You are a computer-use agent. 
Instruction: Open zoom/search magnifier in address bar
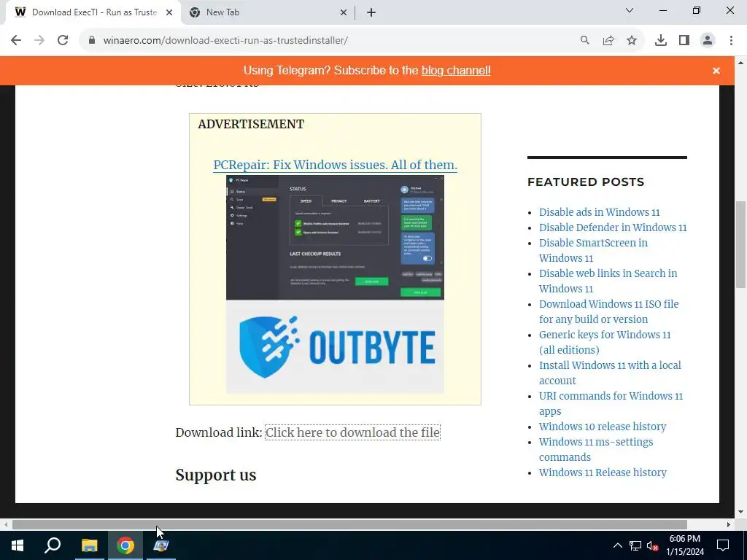coord(584,41)
